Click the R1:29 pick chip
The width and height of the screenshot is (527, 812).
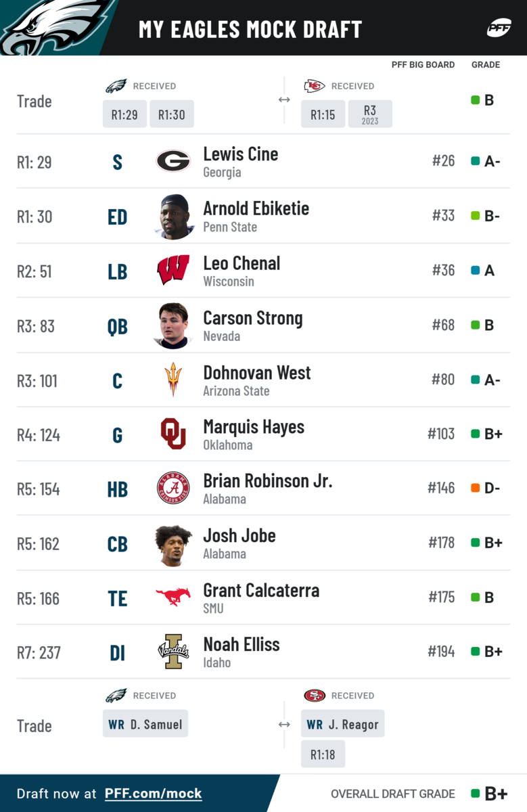(x=124, y=114)
